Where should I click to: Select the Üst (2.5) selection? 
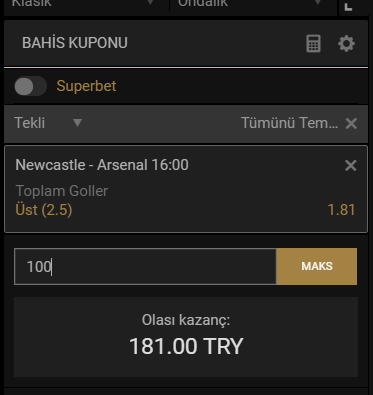[x=44, y=210]
